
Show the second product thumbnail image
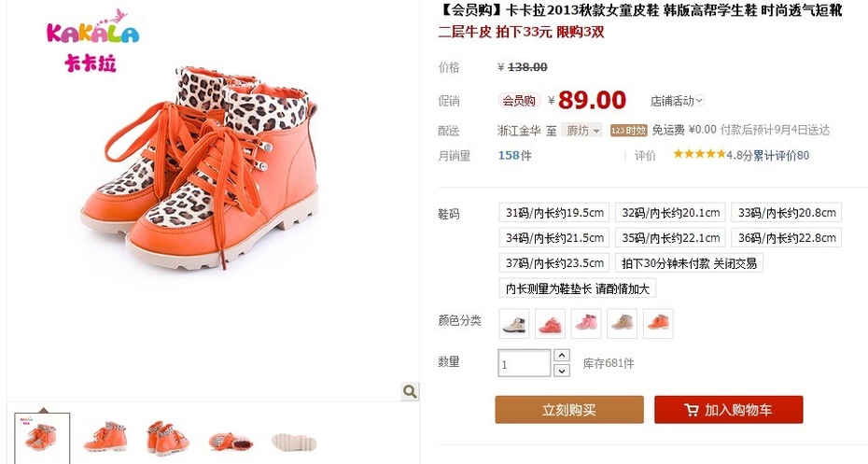pos(105,439)
